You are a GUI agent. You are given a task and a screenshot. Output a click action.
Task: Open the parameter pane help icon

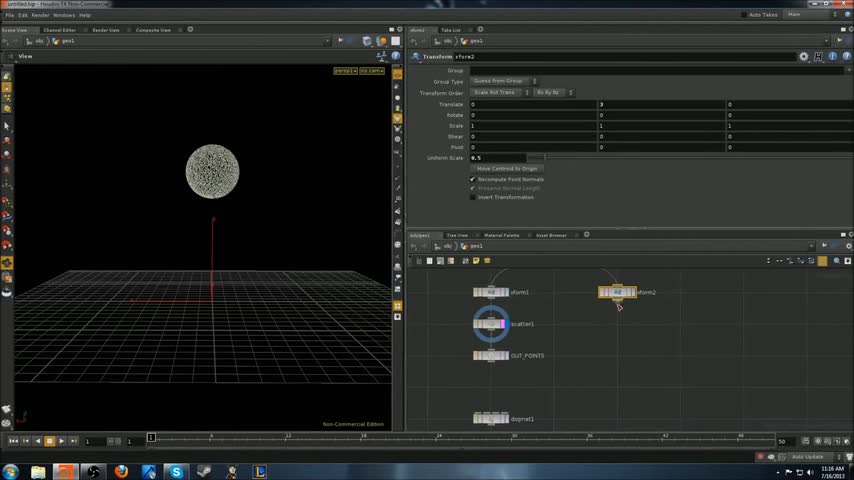[x=845, y=57]
